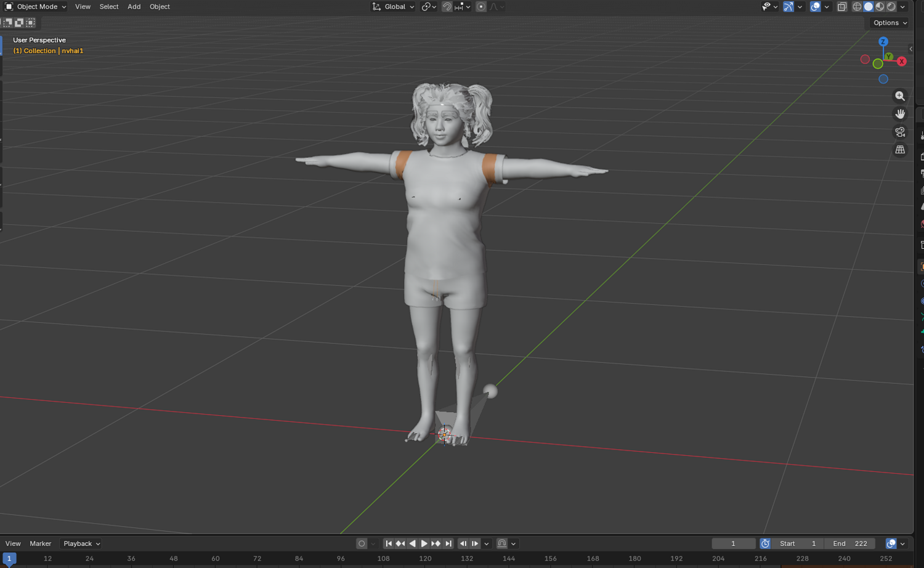Switch orthographic perspective with the grid icon
The width and height of the screenshot is (924, 568).
900,150
